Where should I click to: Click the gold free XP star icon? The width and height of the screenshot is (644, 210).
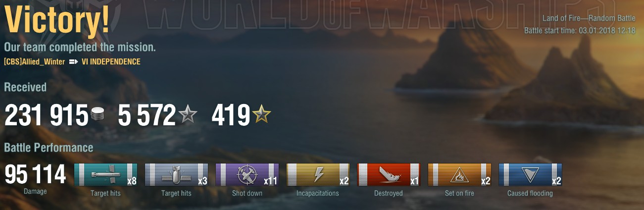[261, 115]
